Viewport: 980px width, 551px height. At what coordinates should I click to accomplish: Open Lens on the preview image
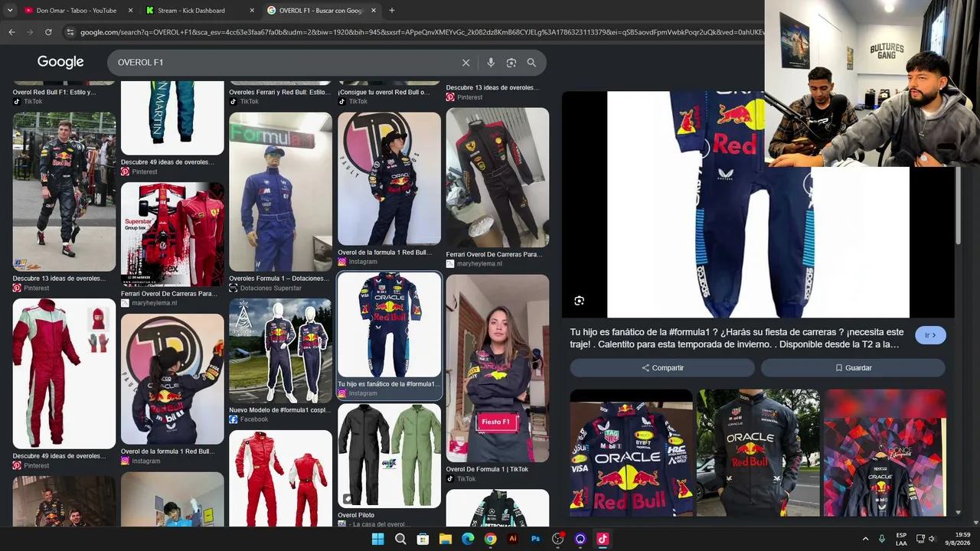tap(579, 301)
